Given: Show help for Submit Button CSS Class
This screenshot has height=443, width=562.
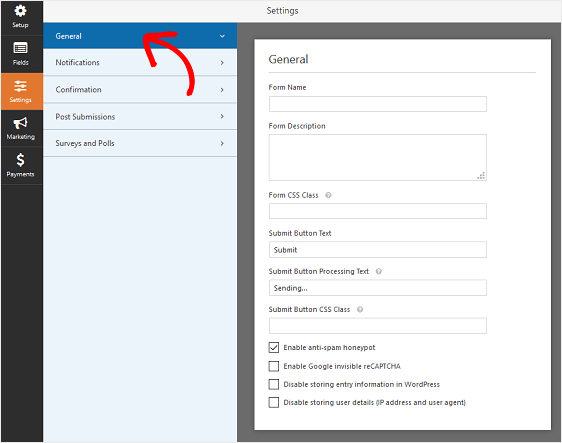Looking at the screenshot, I should [x=360, y=309].
